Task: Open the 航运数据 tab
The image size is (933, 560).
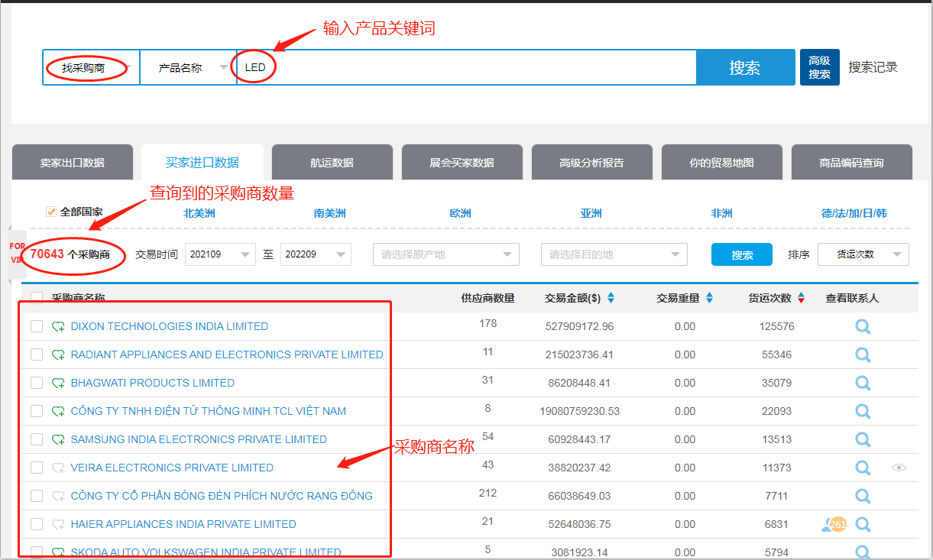Action: click(x=332, y=163)
